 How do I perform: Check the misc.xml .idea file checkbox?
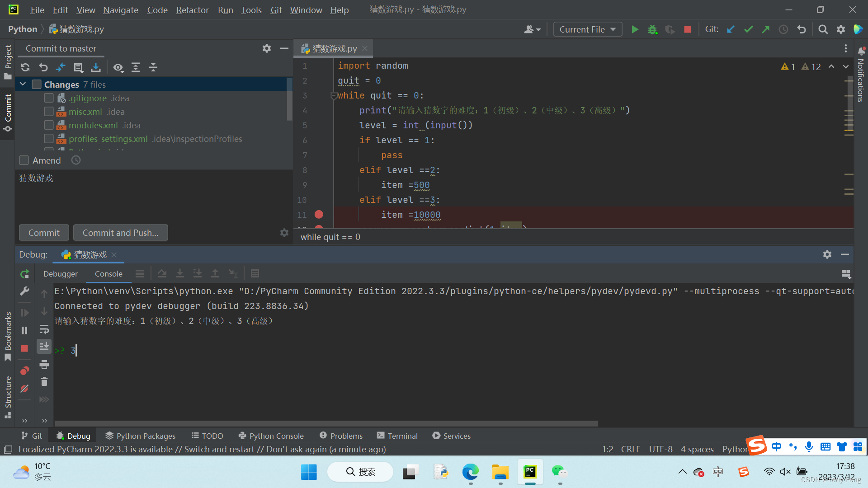[49, 112]
